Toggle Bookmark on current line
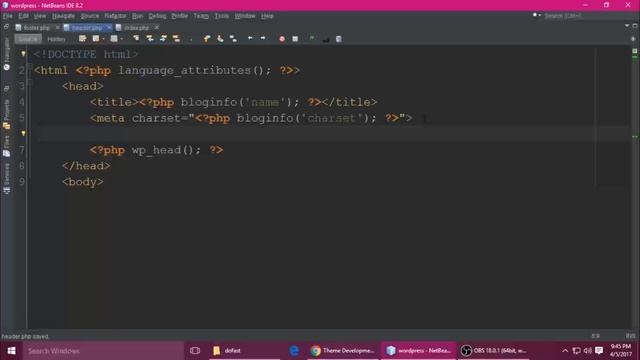The height and width of the screenshot is (360, 640). pos(233,38)
